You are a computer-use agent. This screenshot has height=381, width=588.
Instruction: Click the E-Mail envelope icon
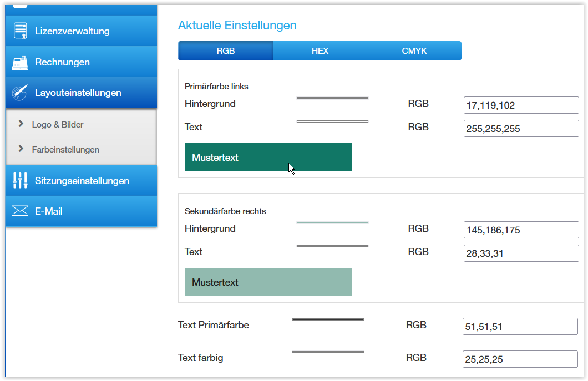pos(20,211)
